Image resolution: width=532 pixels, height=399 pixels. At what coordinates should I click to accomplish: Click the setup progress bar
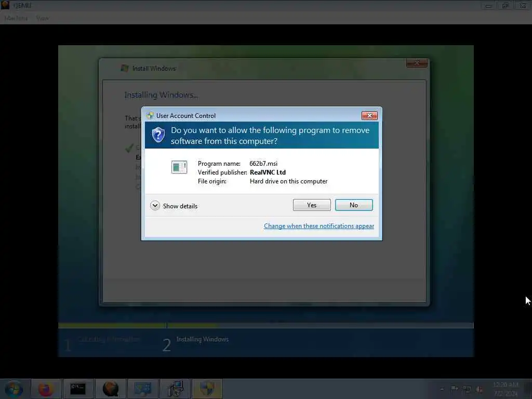(265, 325)
